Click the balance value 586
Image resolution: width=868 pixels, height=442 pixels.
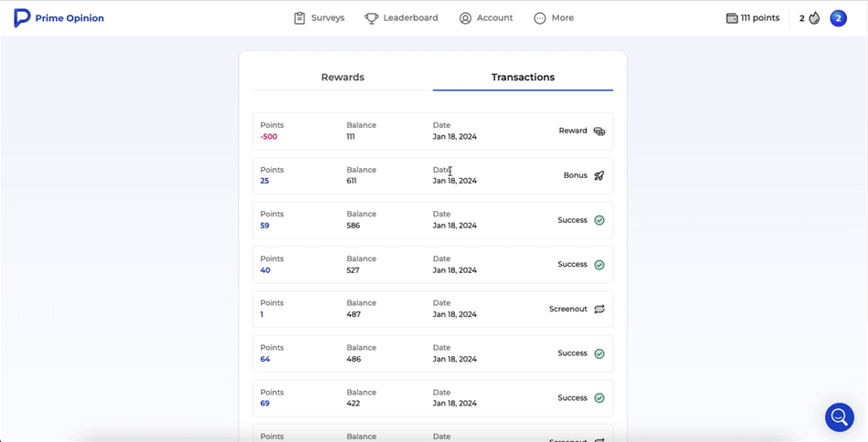[x=354, y=226]
